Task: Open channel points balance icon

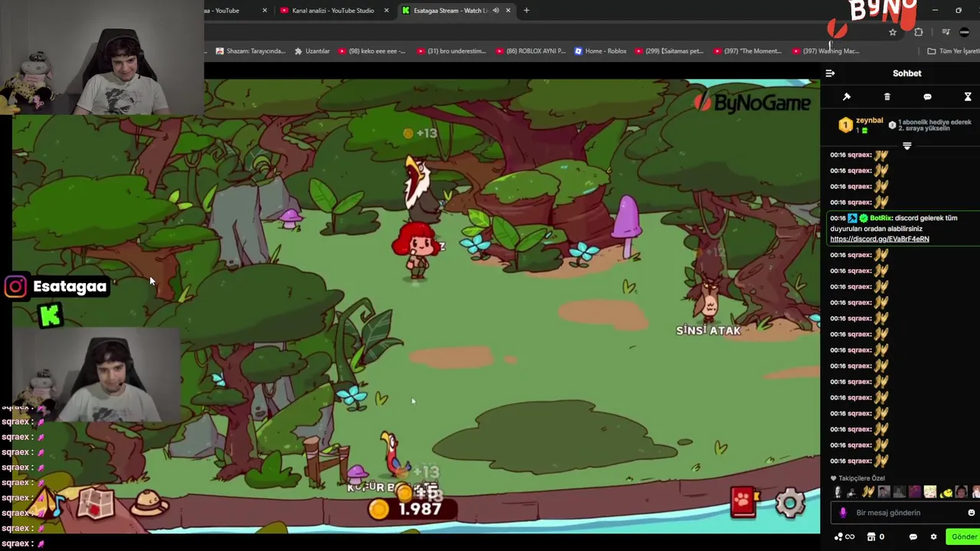Action: point(838,537)
